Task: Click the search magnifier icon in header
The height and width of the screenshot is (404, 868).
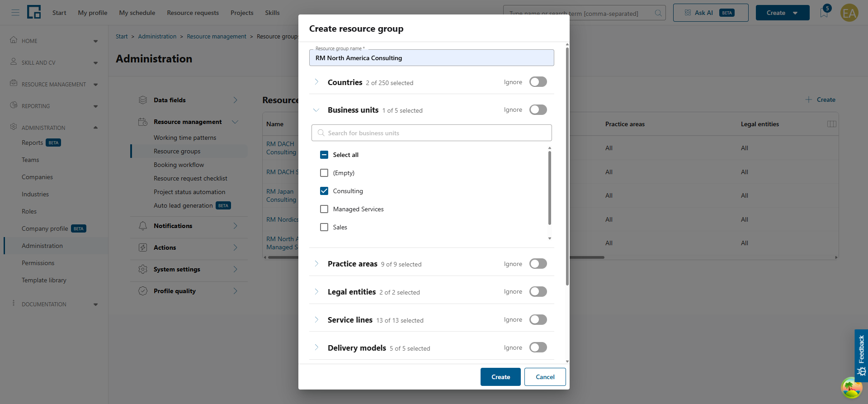Action: coord(658,13)
